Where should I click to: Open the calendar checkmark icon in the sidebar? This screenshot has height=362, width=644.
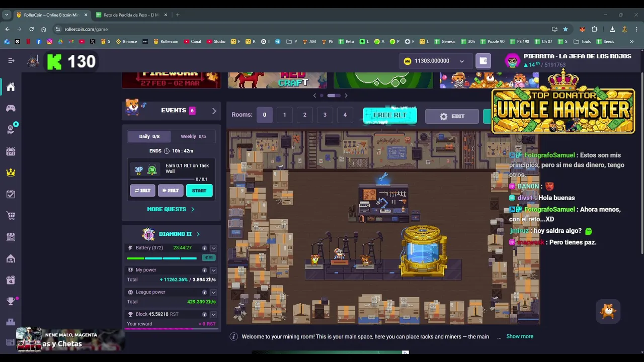11,194
